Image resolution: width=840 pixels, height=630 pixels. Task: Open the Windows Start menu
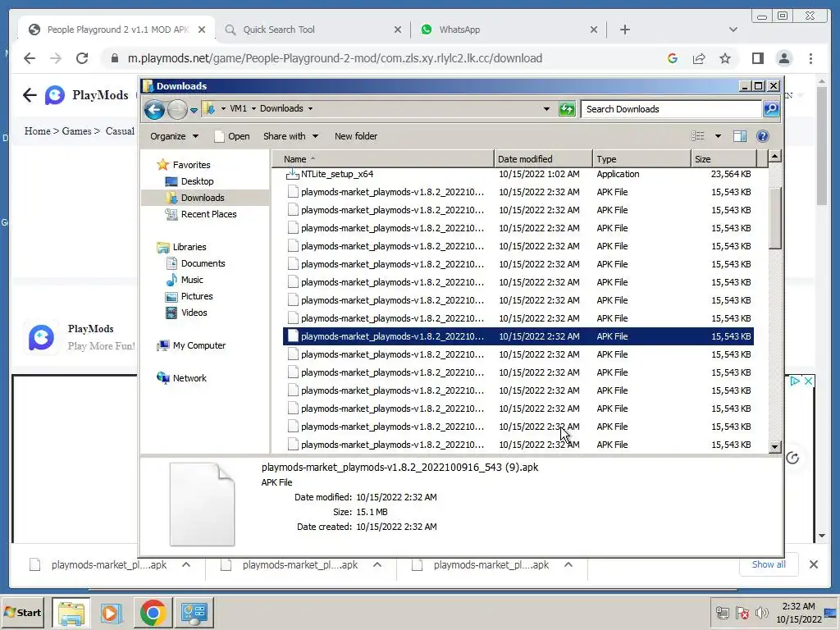(22, 613)
